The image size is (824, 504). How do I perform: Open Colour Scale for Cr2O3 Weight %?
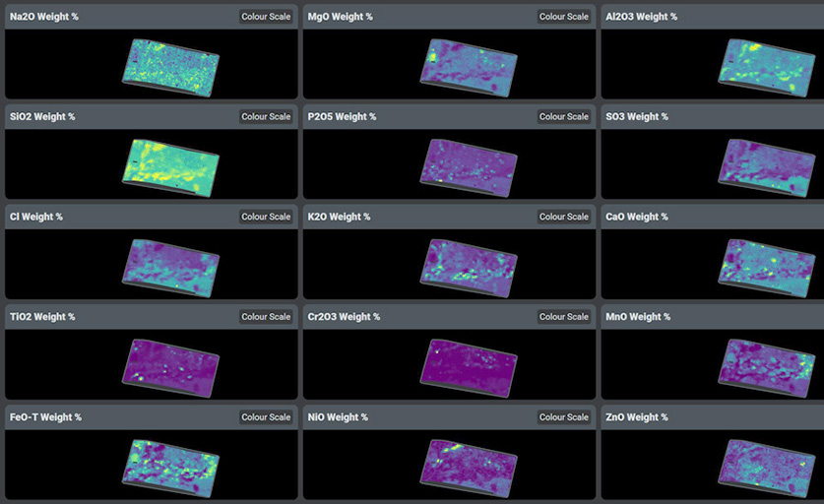(x=564, y=316)
